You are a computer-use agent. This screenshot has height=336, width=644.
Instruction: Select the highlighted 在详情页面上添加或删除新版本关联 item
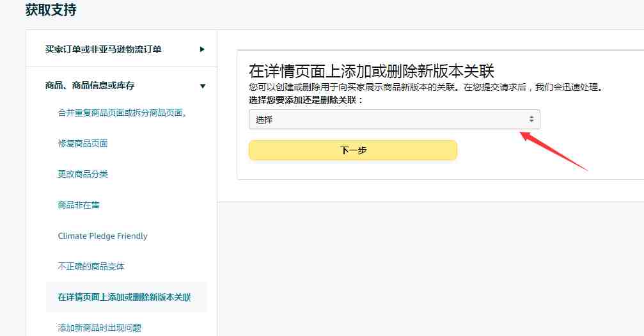click(x=126, y=297)
